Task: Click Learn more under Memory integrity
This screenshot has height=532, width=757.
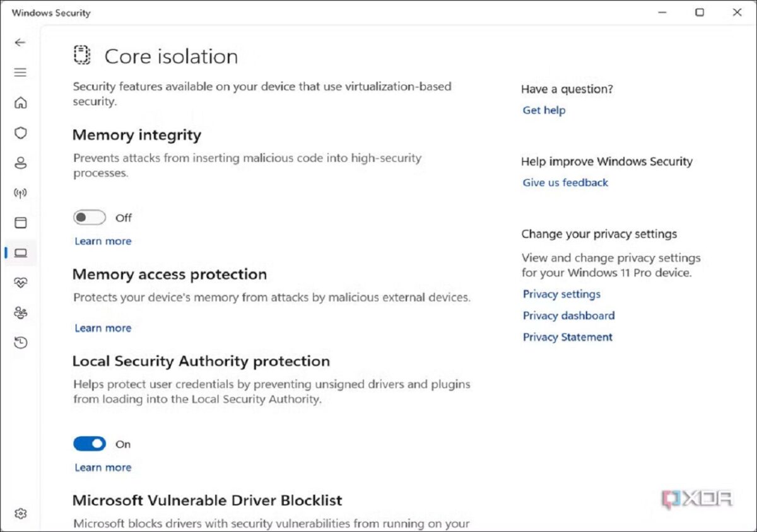Action: click(x=103, y=241)
